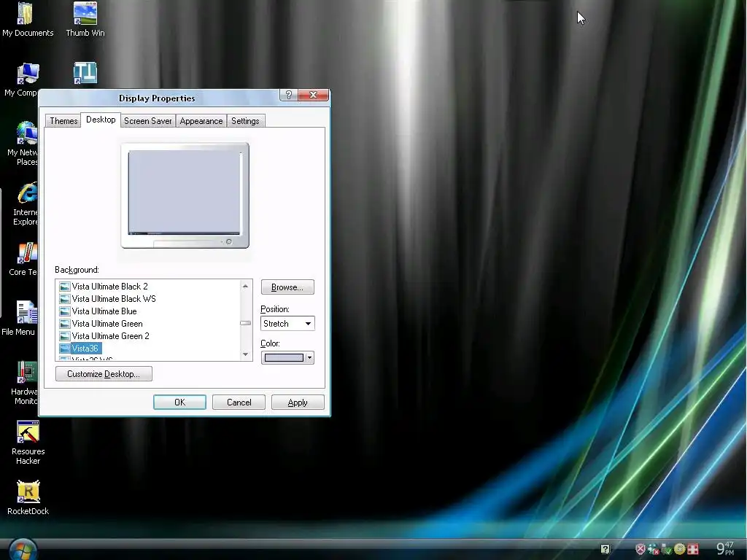Viewport: 747px width, 560px height.
Task: Open the Screen Saver tab
Action: [x=147, y=121]
